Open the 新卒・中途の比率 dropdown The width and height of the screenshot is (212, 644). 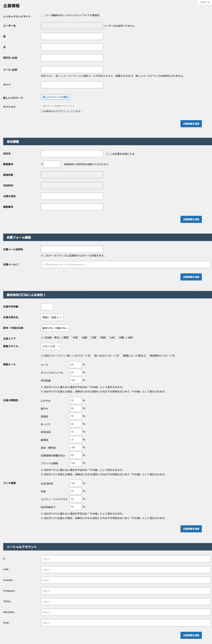[x=55, y=328]
